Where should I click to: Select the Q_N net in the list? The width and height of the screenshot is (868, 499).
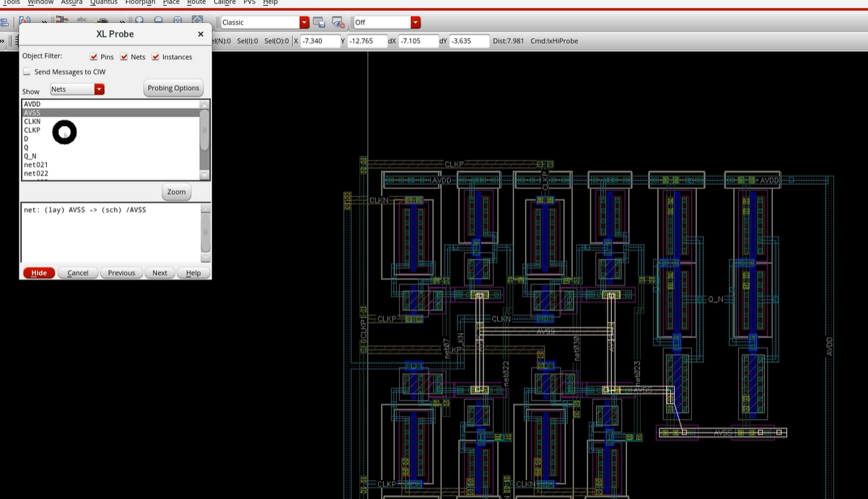(110, 156)
